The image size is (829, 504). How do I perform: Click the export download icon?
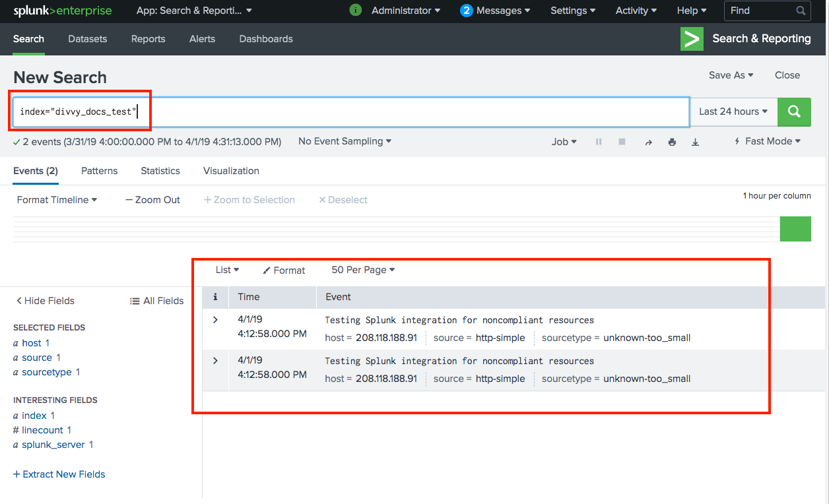[695, 142]
